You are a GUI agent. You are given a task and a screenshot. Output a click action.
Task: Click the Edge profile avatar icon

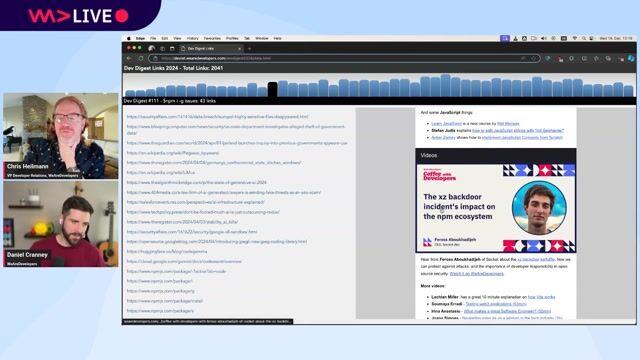[x=152, y=49]
